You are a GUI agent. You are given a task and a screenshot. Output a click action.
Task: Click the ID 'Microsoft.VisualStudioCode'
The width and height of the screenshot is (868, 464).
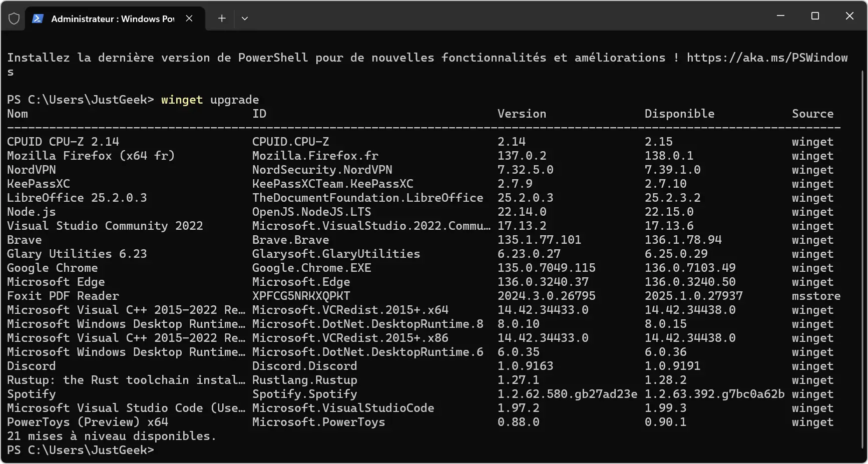pos(343,408)
